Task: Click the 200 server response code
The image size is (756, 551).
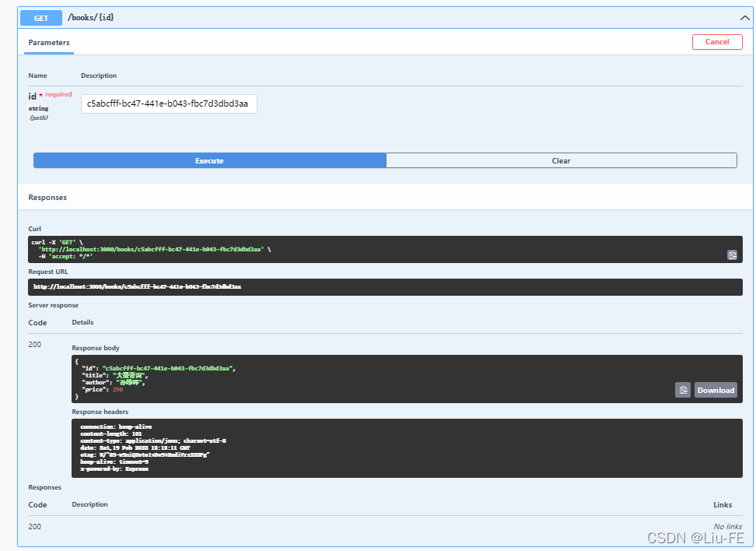Action: click(x=35, y=345)
